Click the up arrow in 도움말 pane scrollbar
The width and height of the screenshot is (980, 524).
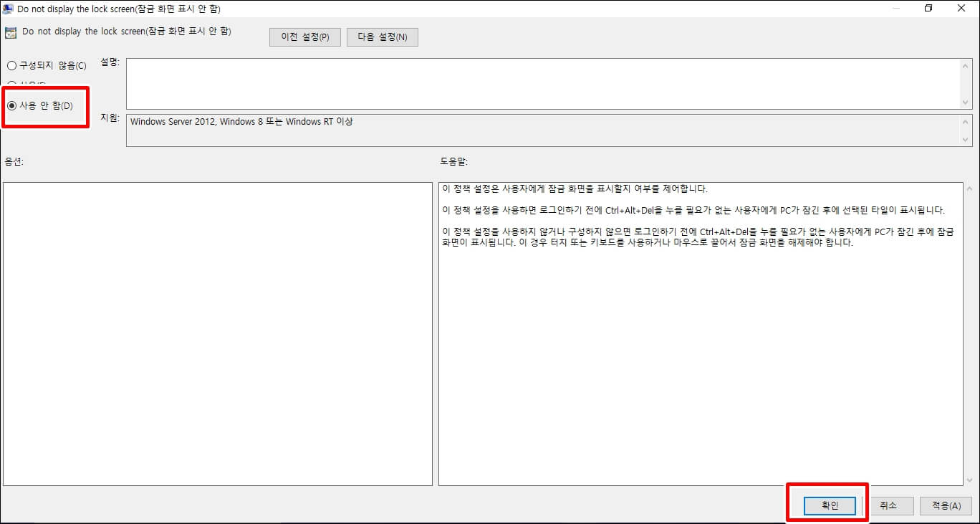970,189
